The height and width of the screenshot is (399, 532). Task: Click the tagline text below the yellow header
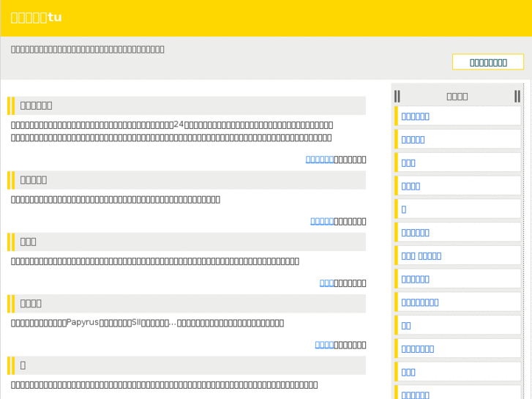(x=88, y=50)
